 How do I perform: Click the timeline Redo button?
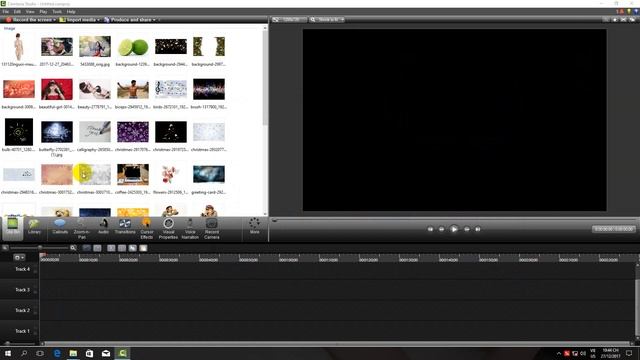point(97,248)
